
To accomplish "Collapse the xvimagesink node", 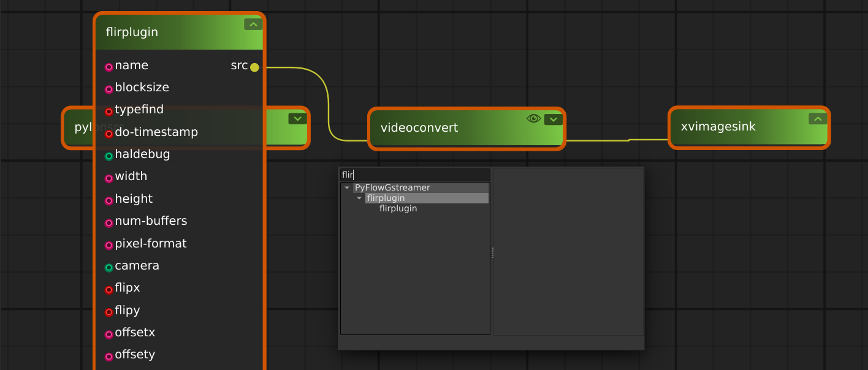I will tap(817, 119).
